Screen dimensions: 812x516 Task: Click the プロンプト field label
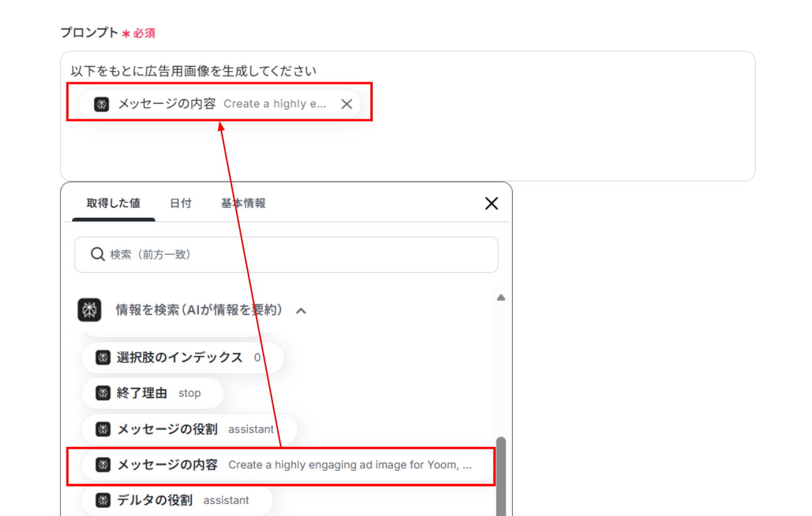[x=89, y=33]
